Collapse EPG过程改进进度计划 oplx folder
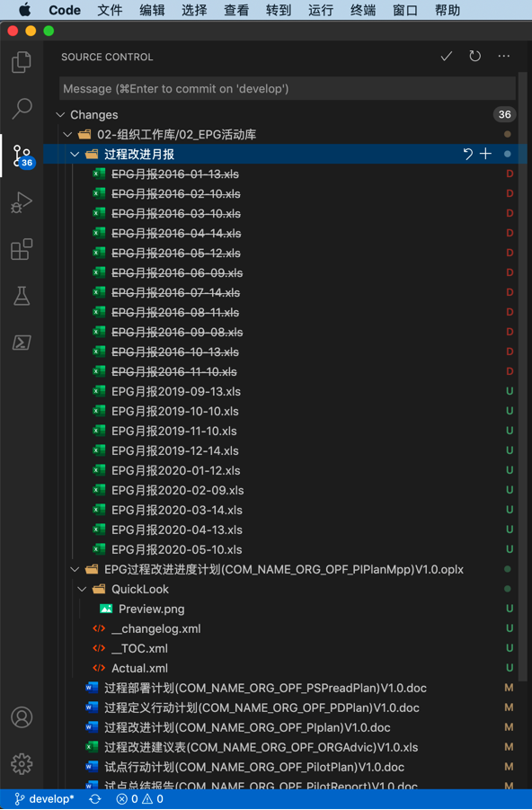Screen dimensions: 532x810 coord(75,569)
